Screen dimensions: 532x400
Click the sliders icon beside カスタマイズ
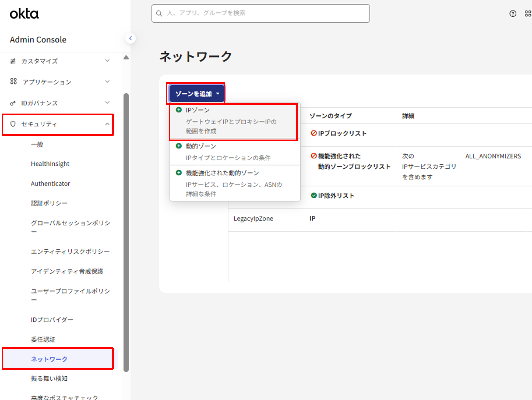[13, 61]
